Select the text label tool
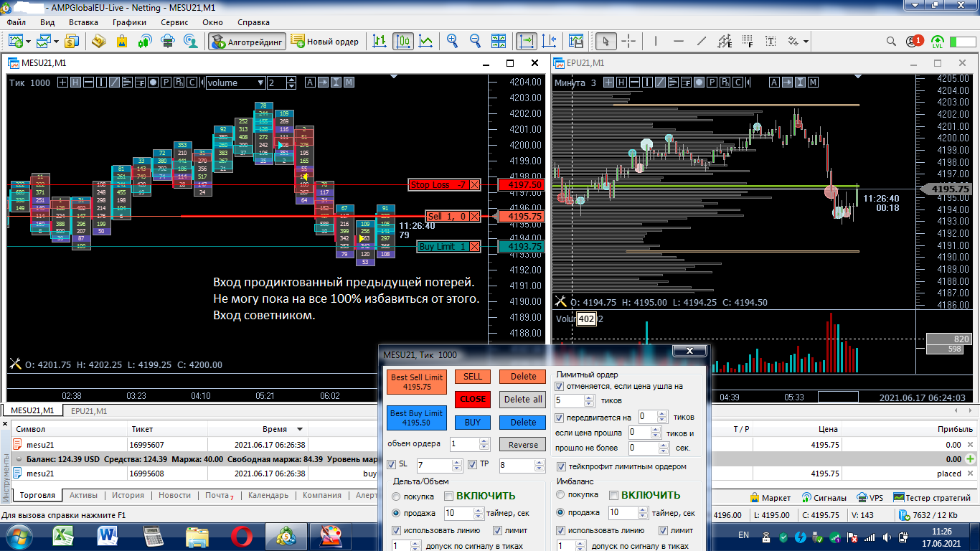This screenshot has height=551, width=980. pos(771,41)
